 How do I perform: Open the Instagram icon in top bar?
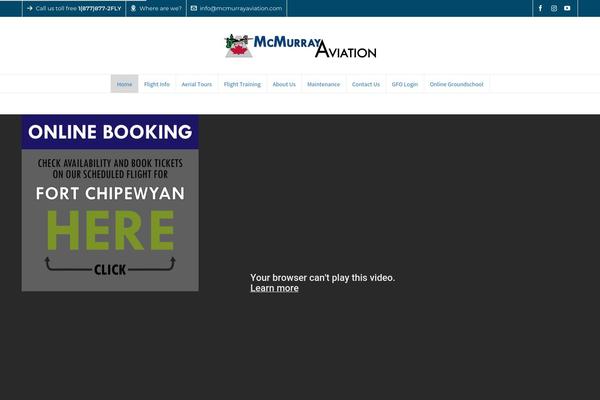click(x=554, y=8)
